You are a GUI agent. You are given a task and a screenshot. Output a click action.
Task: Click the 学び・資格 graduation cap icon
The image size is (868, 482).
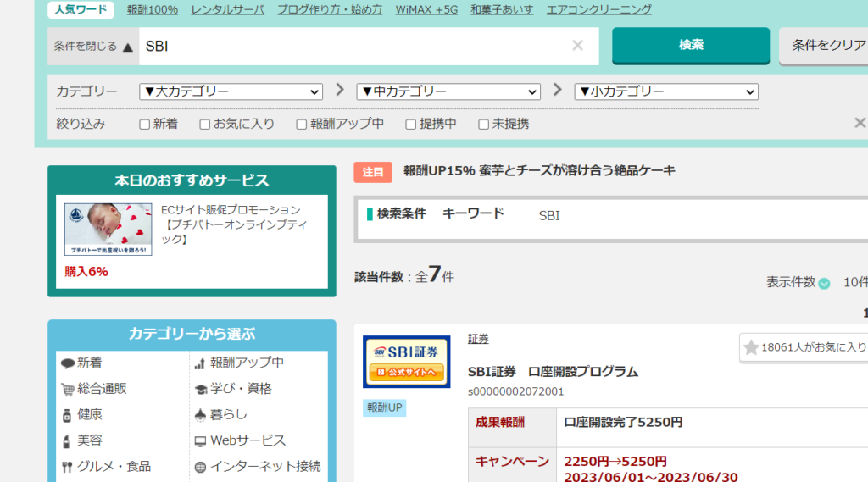pos(200,390)
